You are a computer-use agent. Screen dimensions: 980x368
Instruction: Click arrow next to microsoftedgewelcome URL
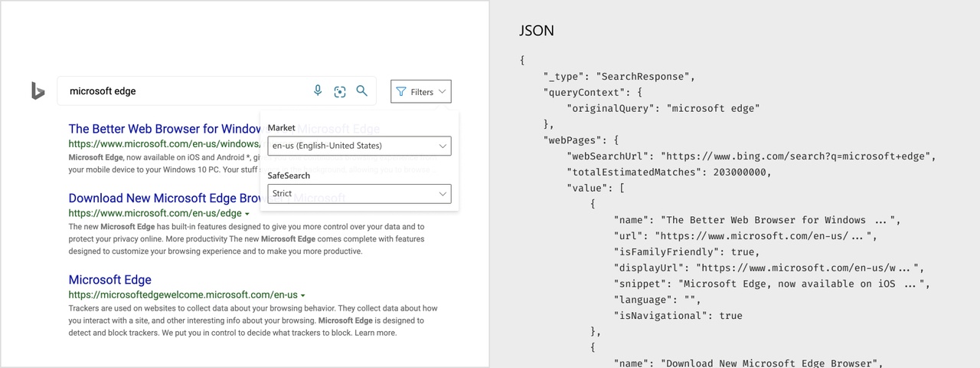click(303, 295)
